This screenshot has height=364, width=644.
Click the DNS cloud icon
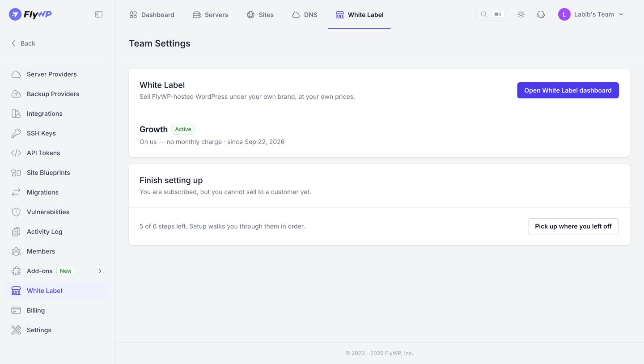(x=296, y=15)
